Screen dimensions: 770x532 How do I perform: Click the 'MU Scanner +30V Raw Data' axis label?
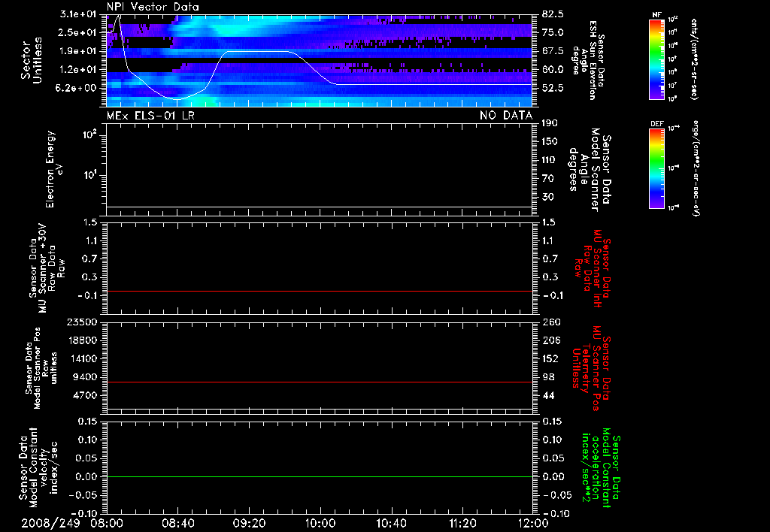[47, 268]
